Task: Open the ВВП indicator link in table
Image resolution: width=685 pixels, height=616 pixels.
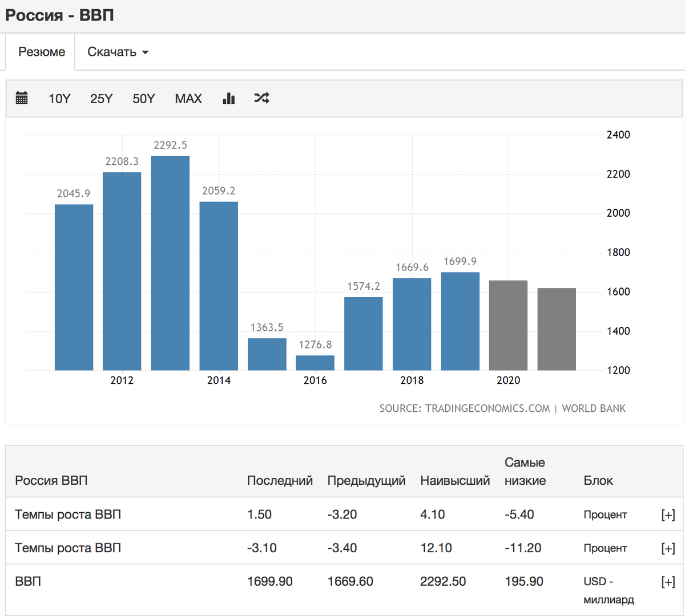Action: point(28,581)
